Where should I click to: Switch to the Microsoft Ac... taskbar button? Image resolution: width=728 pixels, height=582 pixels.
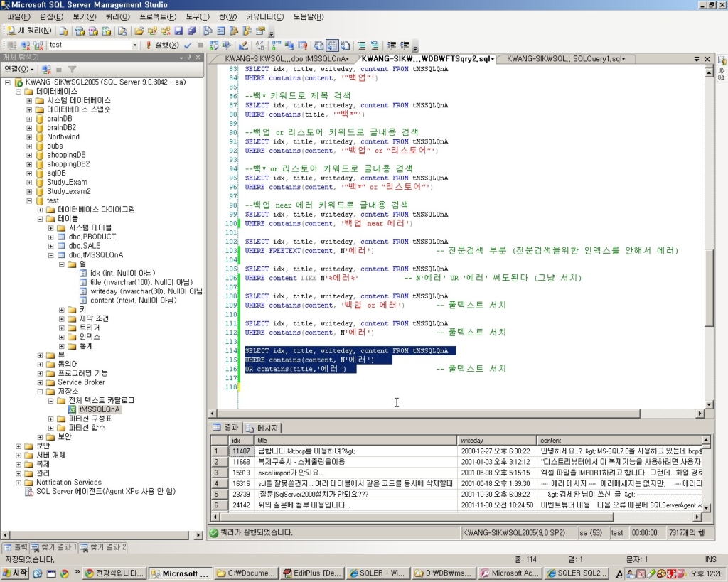510,573
